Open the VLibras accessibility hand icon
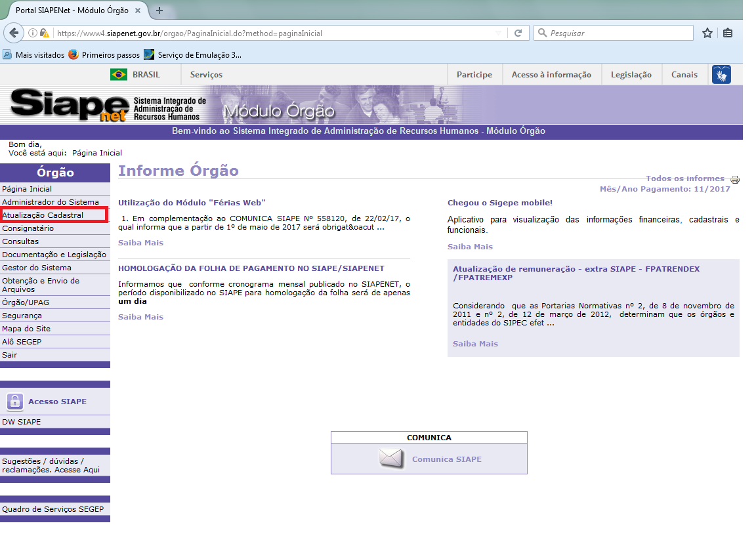Image resolution: width=756 pixels, height=538 pixels. point(721,75)
